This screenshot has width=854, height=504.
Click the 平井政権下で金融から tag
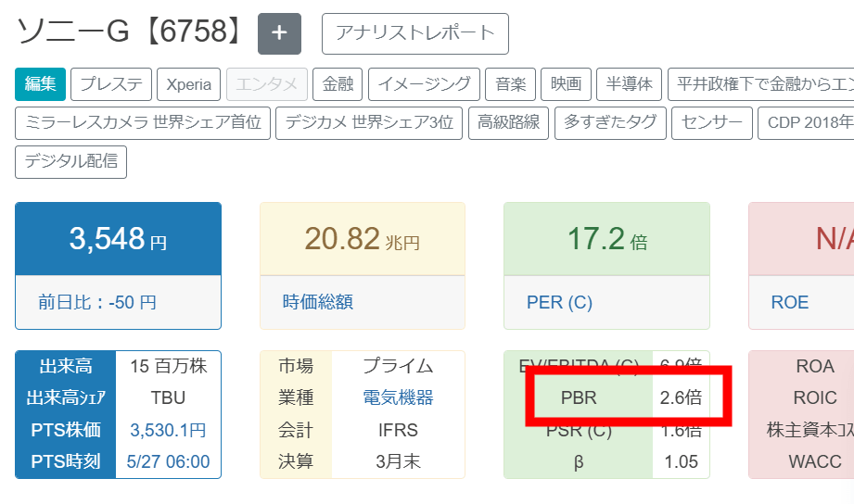tap(761, 84)
